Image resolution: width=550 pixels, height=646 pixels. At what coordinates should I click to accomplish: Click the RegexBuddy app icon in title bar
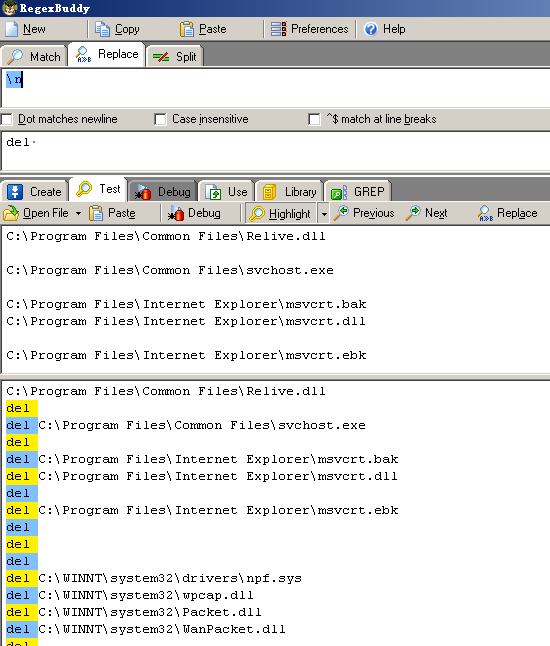9,8
